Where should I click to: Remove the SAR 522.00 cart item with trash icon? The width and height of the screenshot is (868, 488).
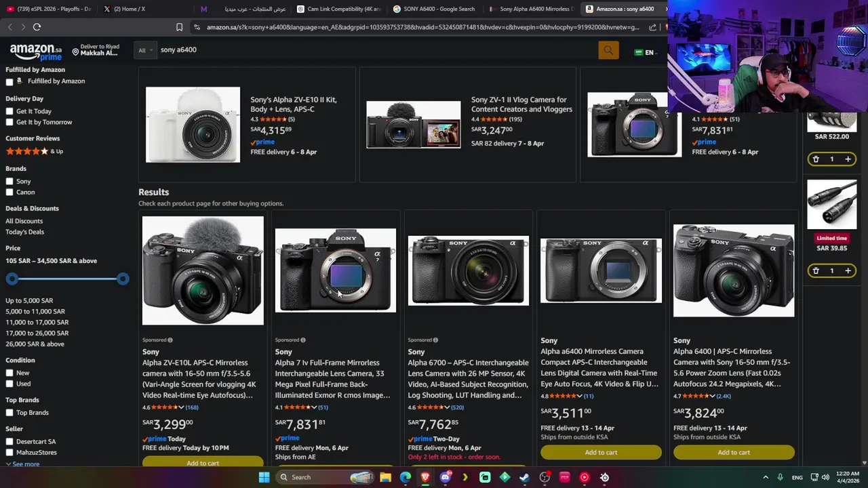pos(816,159)
